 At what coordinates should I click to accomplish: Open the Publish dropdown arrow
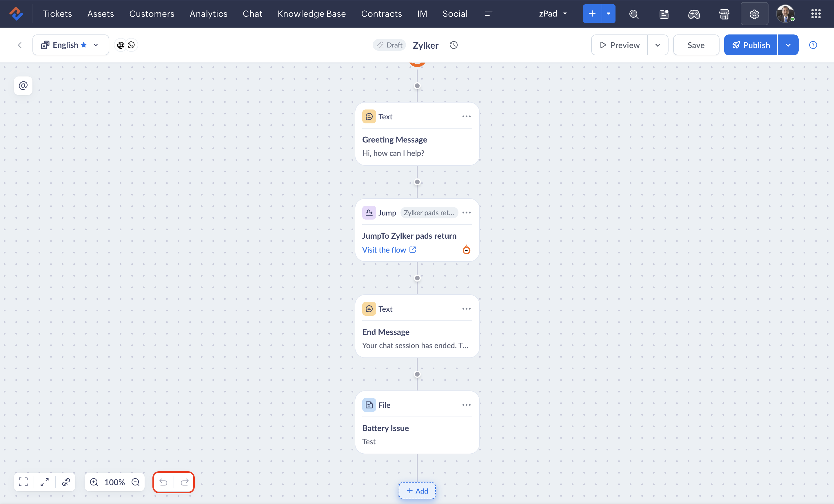coord(788,45)
